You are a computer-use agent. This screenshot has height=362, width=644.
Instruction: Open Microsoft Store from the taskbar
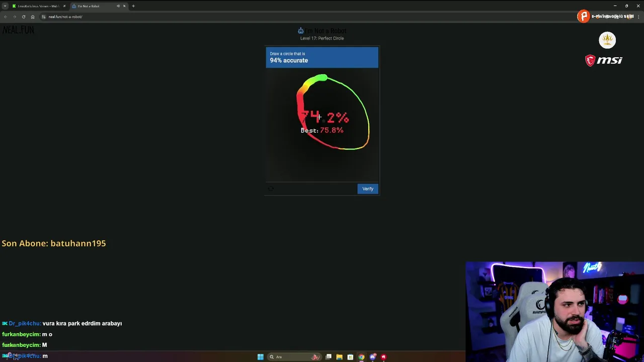(350, 357)
